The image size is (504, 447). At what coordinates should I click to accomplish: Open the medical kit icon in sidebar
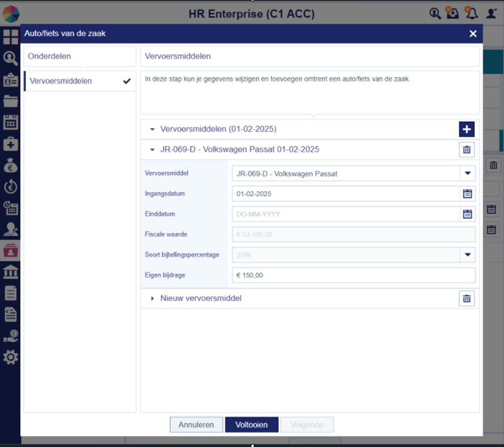pyautogui.click(x=11, y=144)
